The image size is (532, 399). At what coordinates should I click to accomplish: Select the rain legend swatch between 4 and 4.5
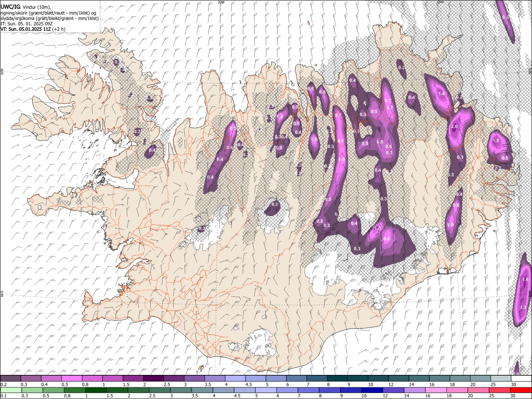click(x=223, y=390)
